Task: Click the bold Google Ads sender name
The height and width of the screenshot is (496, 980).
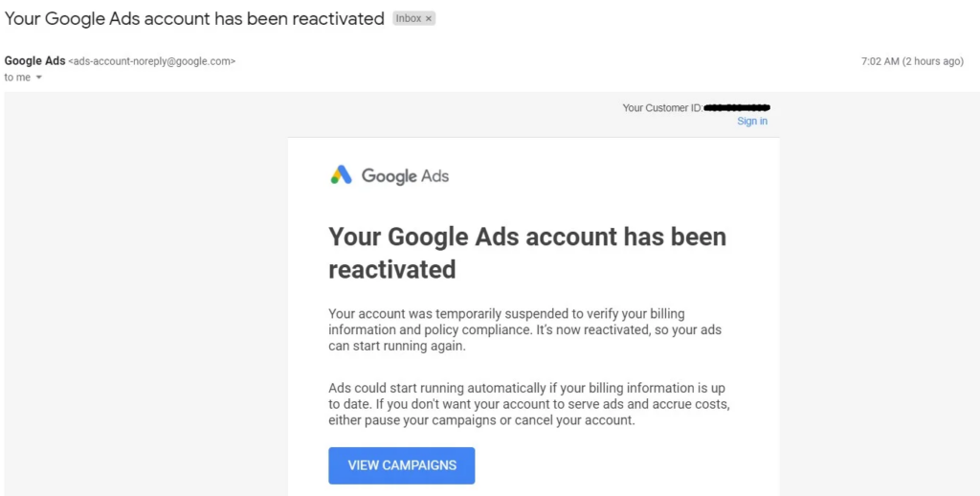Action: pyautogui.click(x=35, y=61)
